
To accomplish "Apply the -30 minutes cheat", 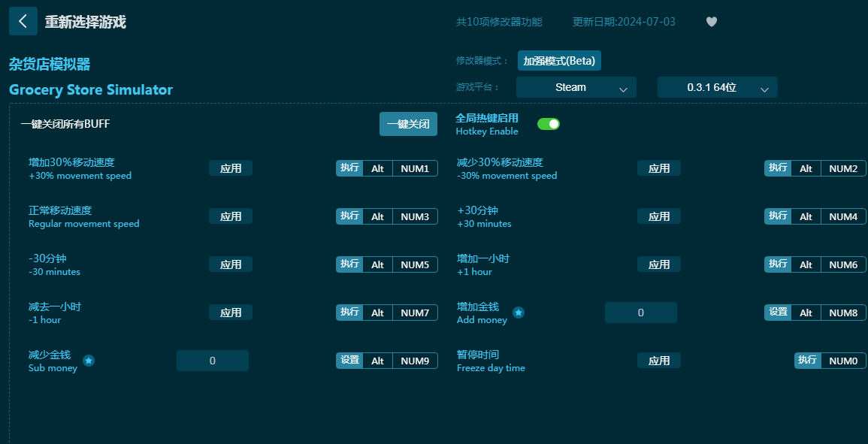I will click(231, 264).
